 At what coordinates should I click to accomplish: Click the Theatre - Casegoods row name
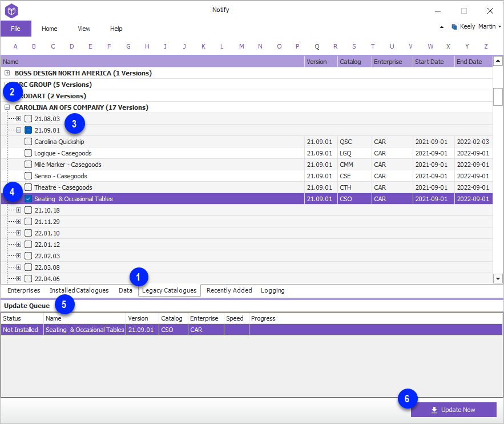point(63,187)
